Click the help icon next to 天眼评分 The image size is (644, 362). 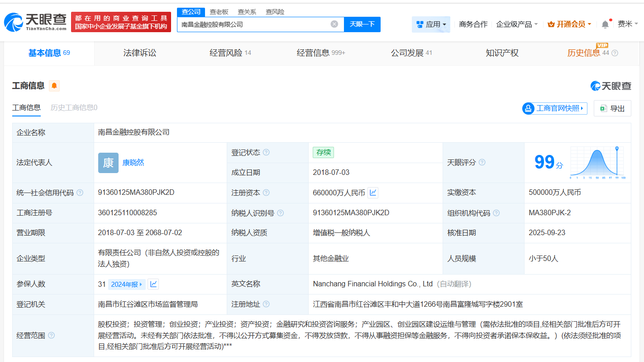click(x=482, y=162)
